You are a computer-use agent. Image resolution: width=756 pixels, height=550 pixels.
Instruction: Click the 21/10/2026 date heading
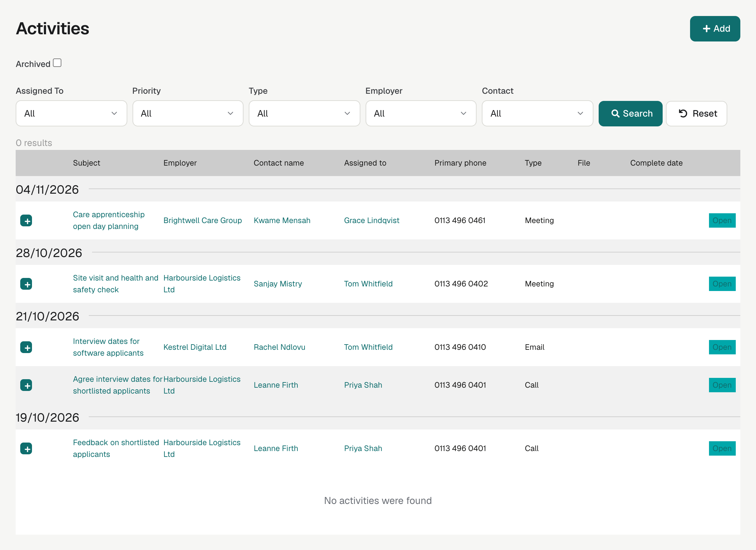[x=48, y=316]
